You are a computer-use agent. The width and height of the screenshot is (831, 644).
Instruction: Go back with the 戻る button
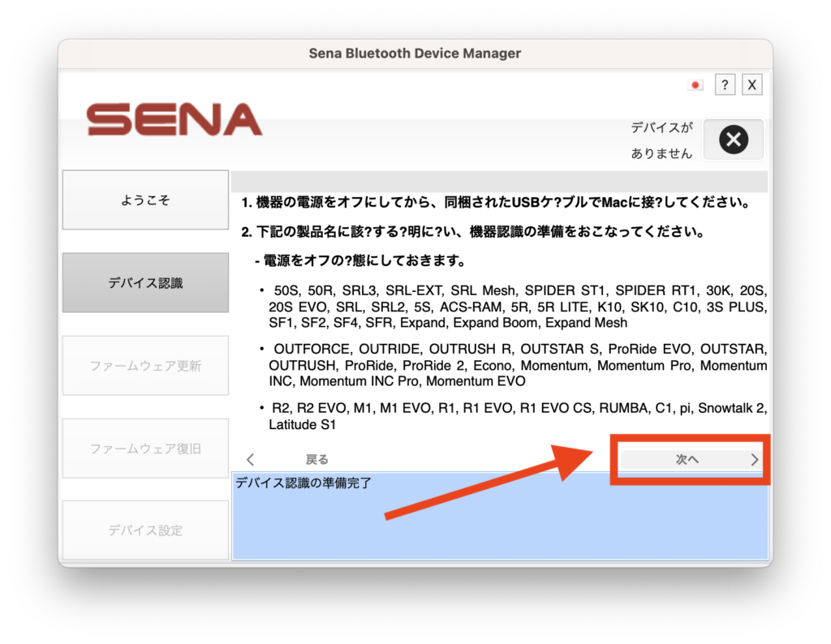pos(317,460)
